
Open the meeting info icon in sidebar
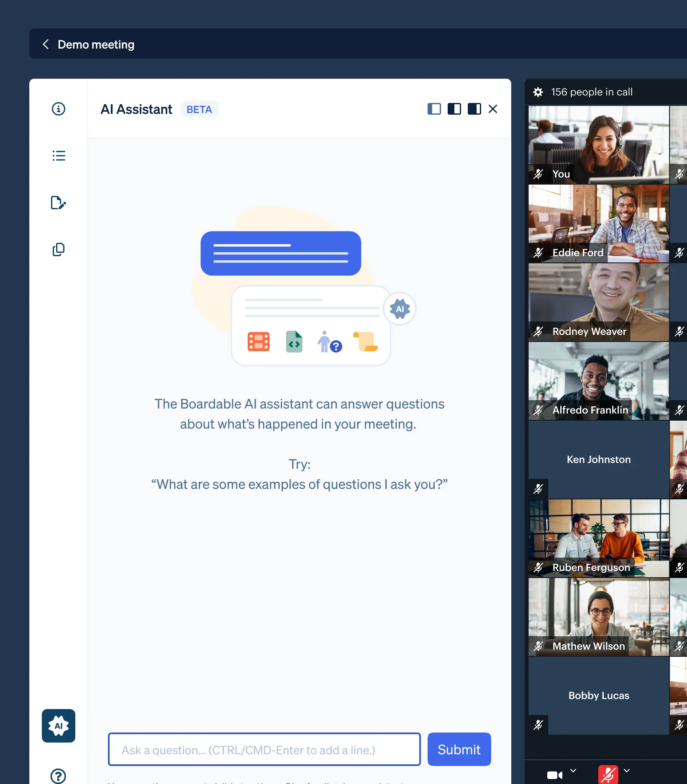coord(59,109)
